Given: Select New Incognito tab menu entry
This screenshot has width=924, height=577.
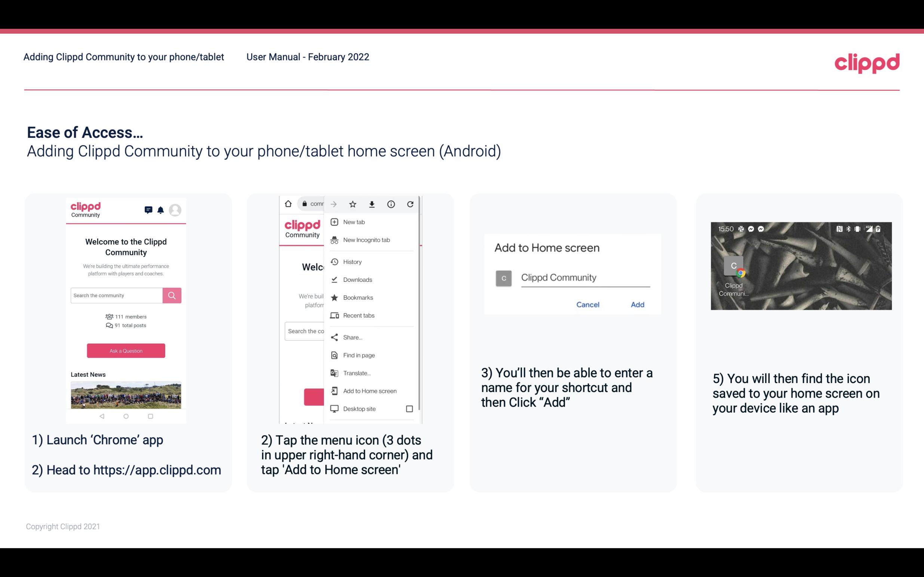Looking at the screenshot, I should tap(367, 240).
